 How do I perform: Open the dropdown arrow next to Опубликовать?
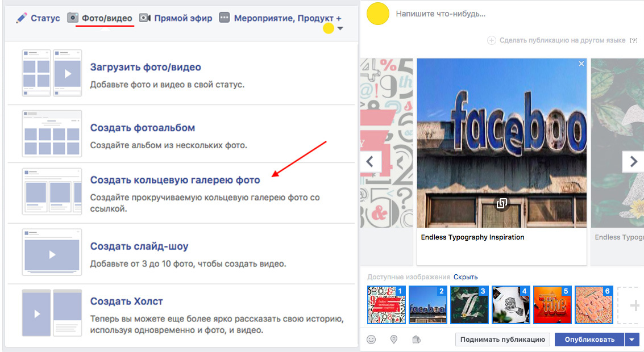[631, 340]
